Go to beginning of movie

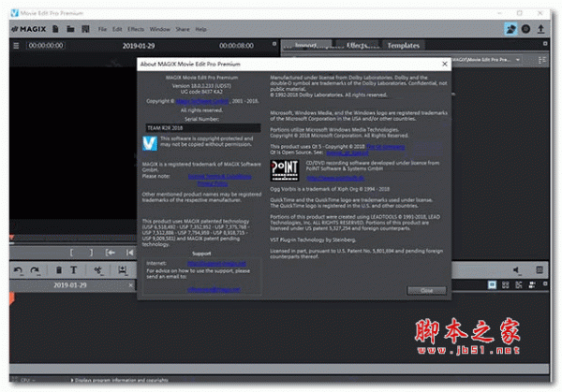pyautogui.click(x=130, y=253)
